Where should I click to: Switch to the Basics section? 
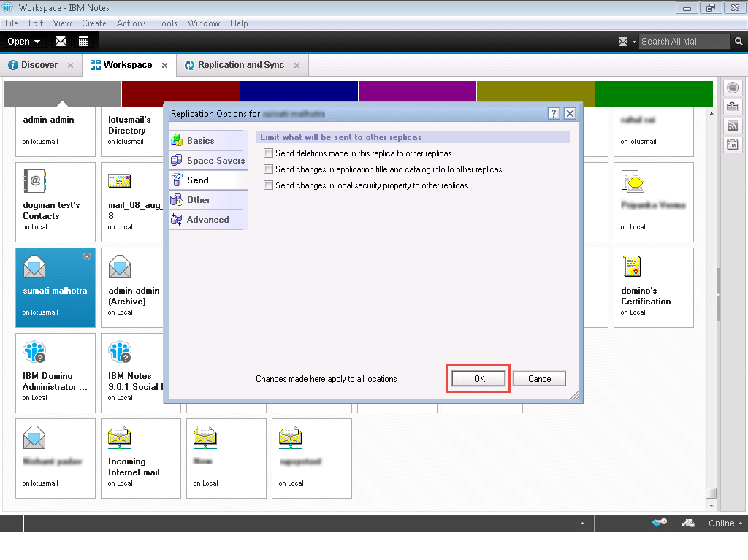click(208, 141)
